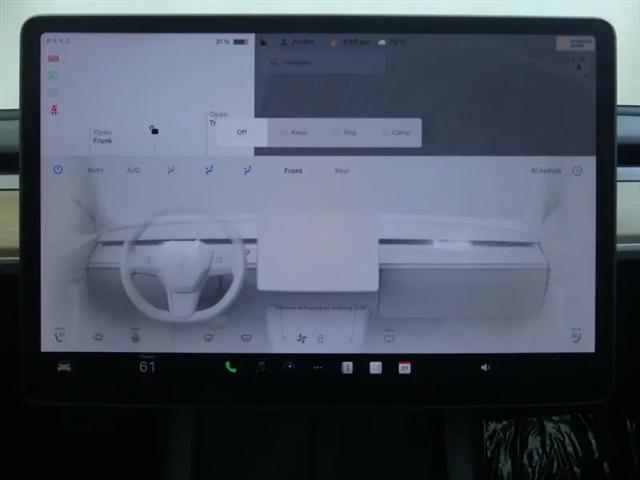
Task: Open the Front trunk
Action: 102,136
